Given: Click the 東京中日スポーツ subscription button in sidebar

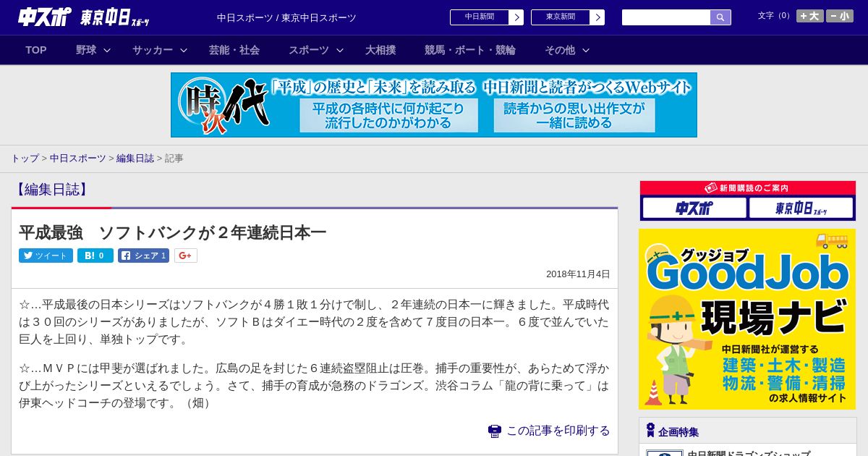Looking at the screenshot, I should (801, 208).
